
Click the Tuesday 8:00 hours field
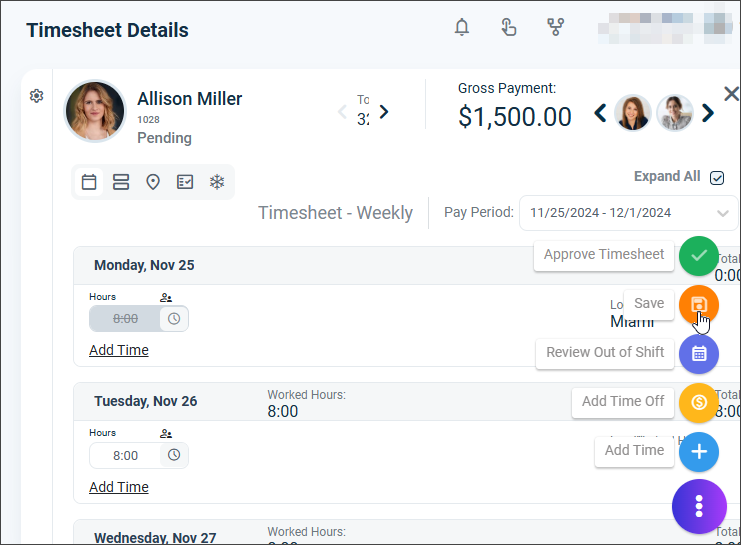coord(125,455)
